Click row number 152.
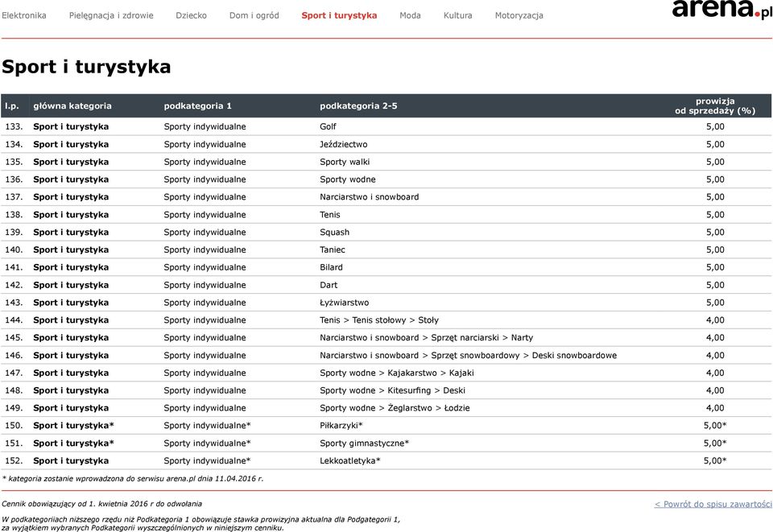 point(14,461)
